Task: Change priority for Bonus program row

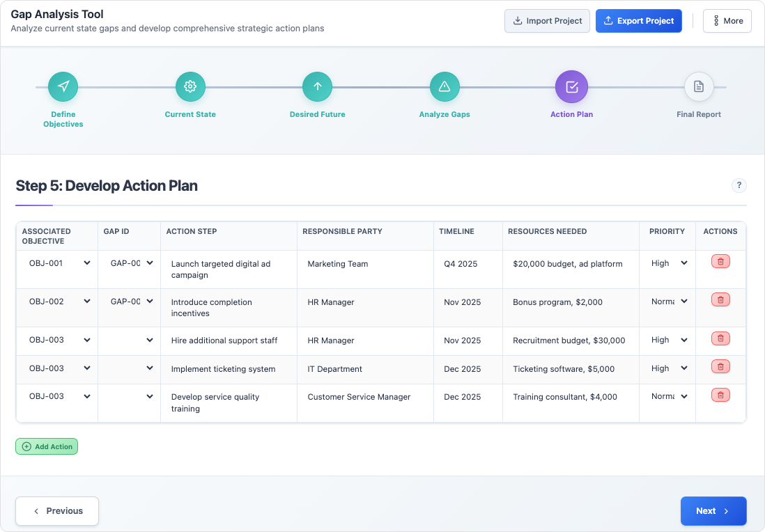Action: [x=667, y=302]
